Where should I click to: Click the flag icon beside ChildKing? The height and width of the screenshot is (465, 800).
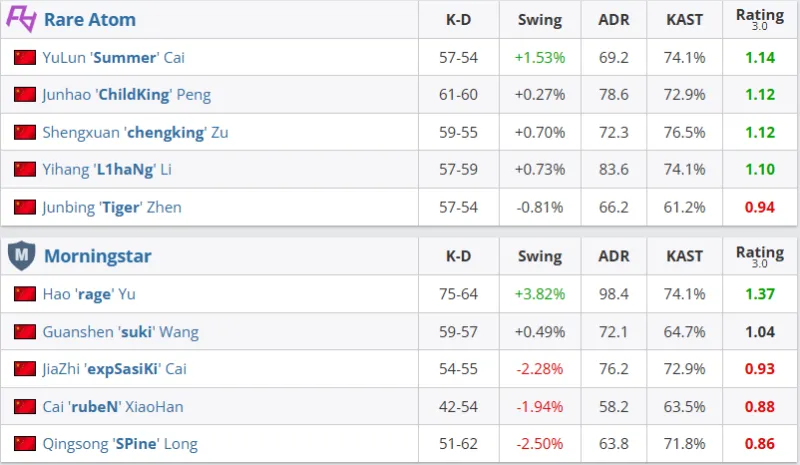point(25,95)
